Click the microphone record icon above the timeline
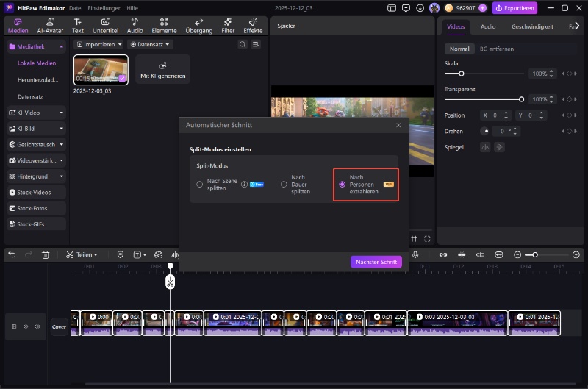This screenshot has height=389, width=588. tap(415, 254)
